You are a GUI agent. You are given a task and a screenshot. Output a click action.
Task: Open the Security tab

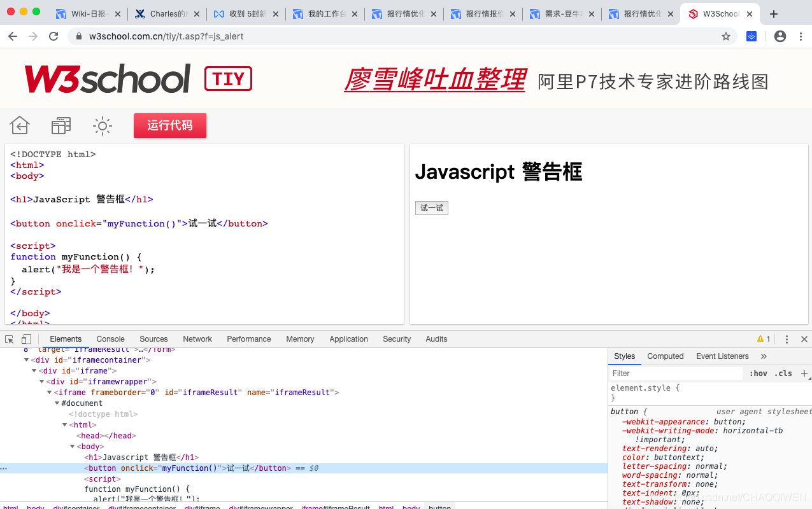click(397, 339)
